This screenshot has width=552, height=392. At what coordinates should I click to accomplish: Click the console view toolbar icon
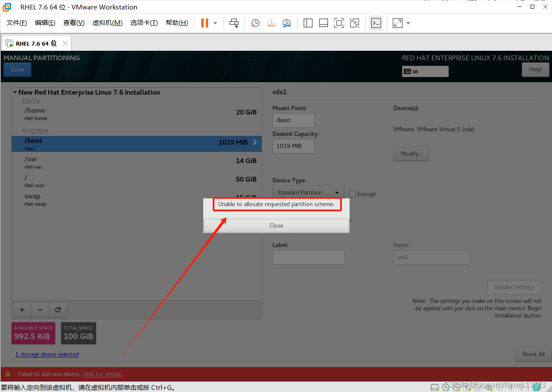[x=376, y=23]
